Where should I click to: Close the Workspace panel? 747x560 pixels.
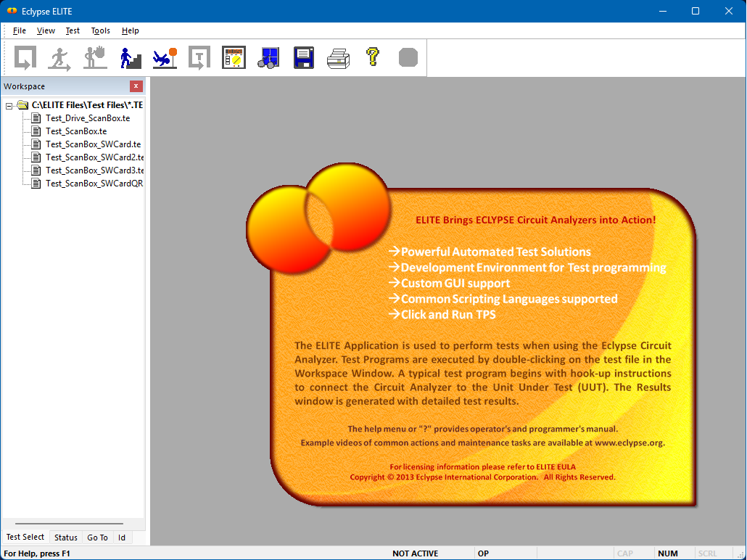tap(136, 86)
